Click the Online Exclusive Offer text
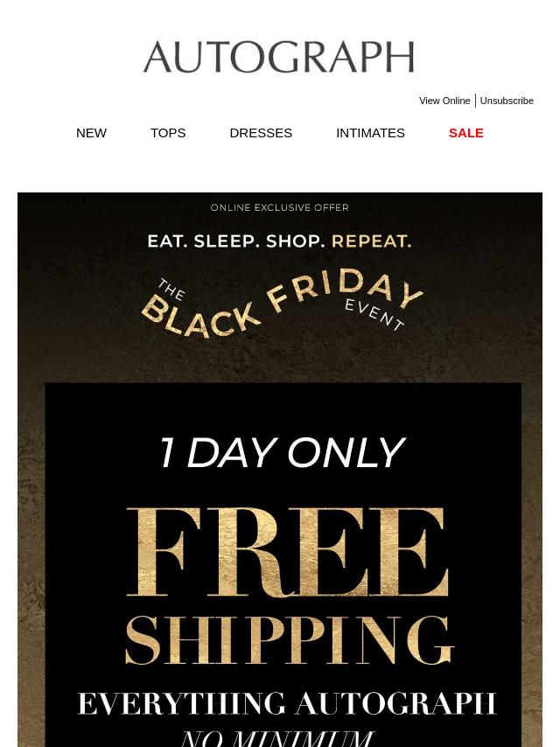 tap(280, 207)
